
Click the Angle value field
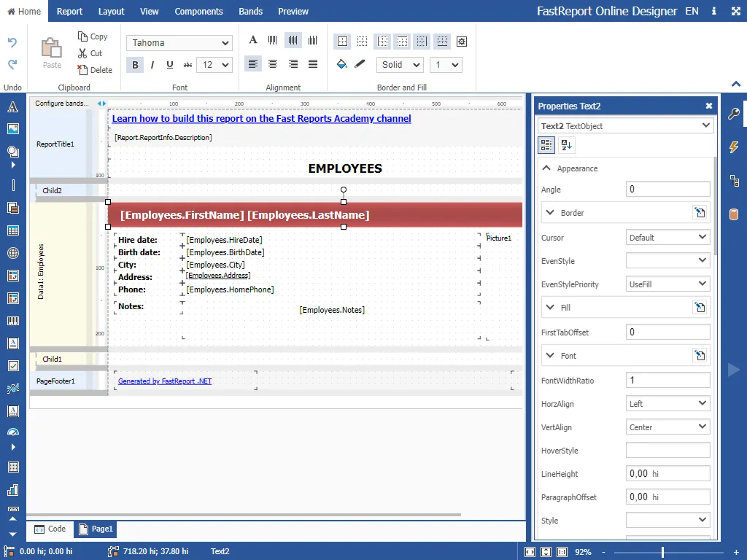click(x=668, y=190)
